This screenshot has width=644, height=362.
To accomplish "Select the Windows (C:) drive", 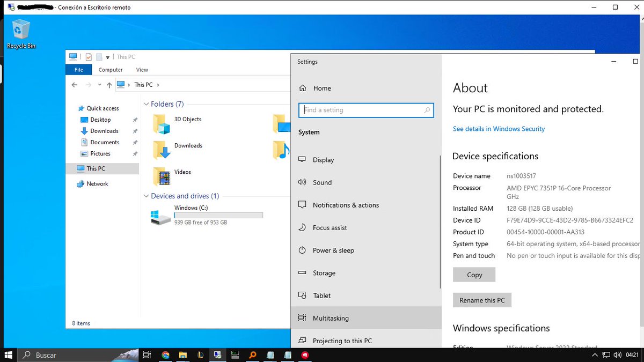I will pos(207,216).
